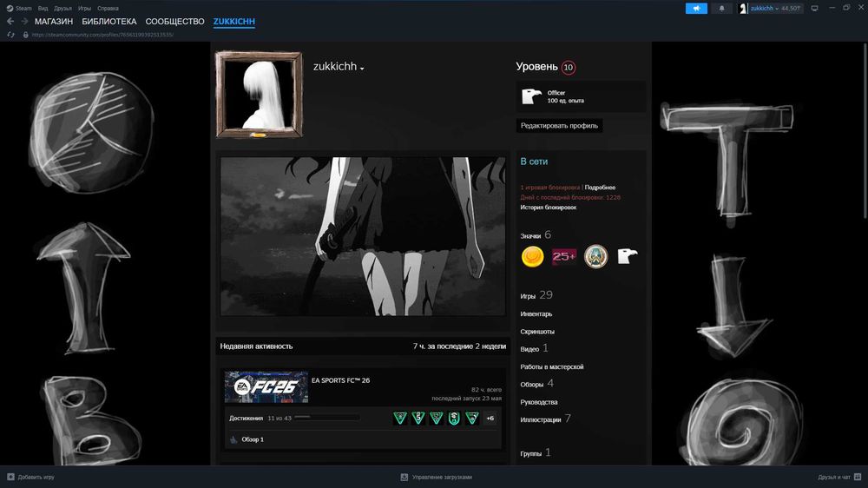Click the padlock icon beside the URL

point(25,35)
